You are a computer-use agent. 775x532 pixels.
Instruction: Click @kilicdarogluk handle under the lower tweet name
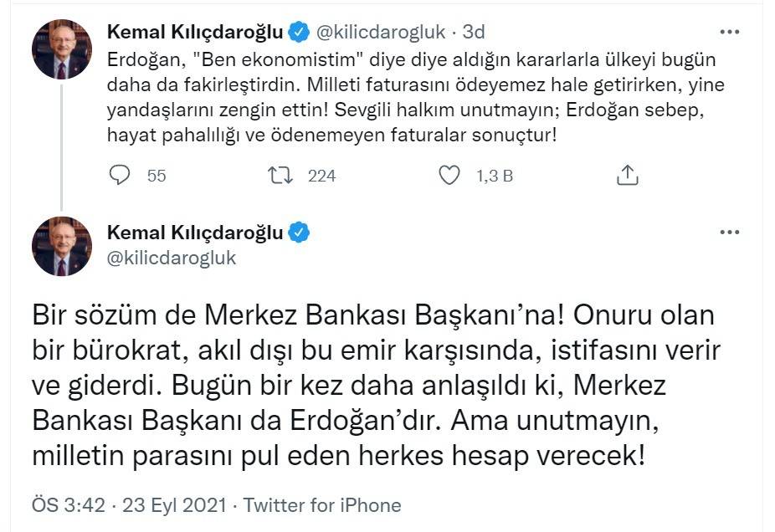click(x=172, y=258)
